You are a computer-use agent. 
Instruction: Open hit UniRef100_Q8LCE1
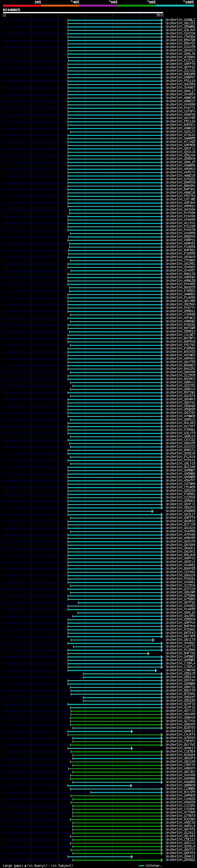180,23
